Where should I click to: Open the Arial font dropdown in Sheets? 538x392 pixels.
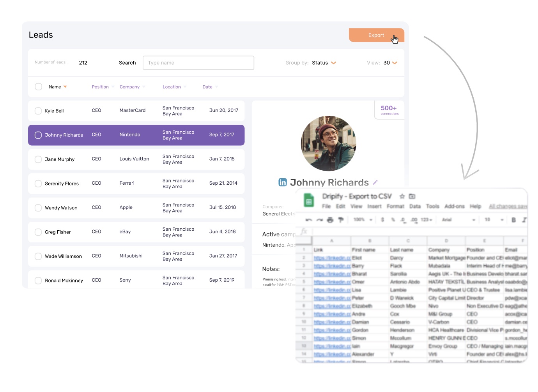point(458,220)
